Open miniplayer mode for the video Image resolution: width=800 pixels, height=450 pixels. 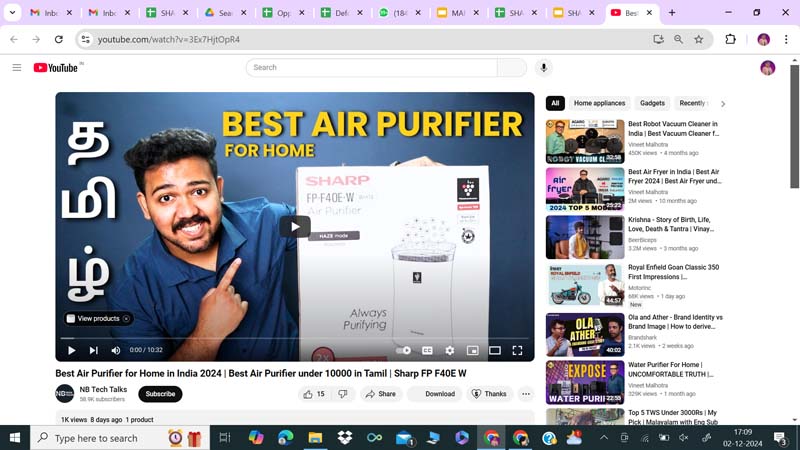[472, 350]
